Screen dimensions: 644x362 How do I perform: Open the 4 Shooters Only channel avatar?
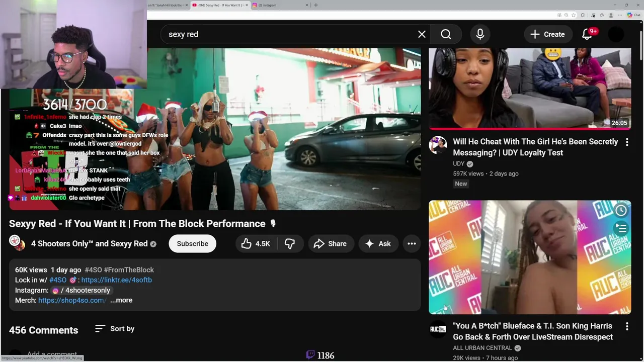point(17,242)
